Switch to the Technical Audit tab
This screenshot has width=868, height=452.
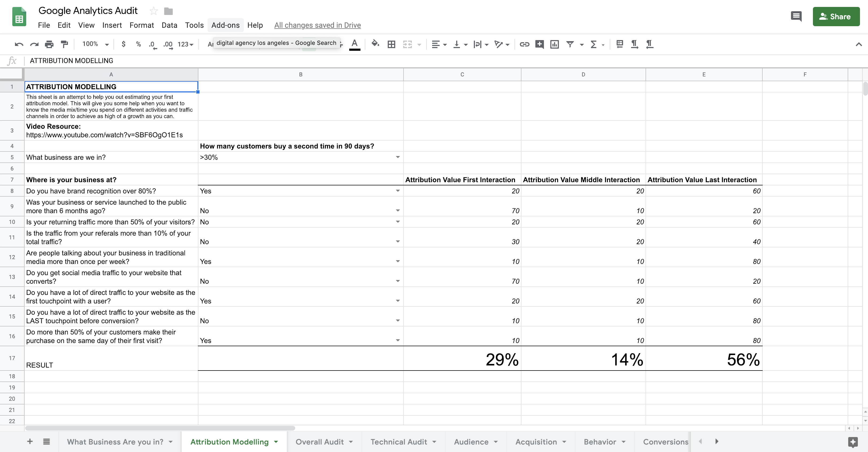[399, 442]
